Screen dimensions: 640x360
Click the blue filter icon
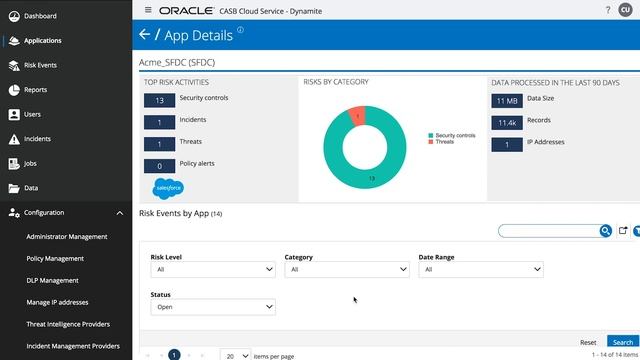(636, 231)
